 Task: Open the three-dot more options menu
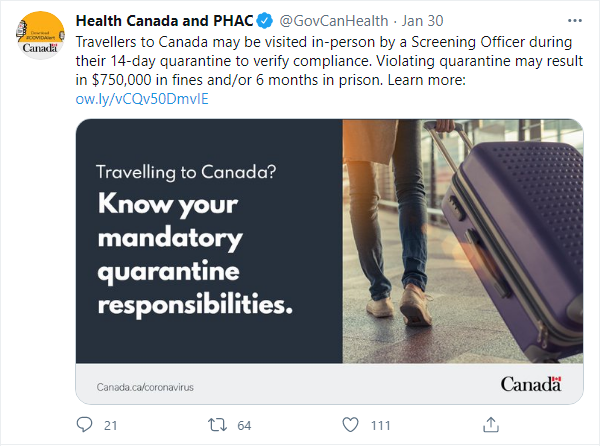(x=575, y=21)
